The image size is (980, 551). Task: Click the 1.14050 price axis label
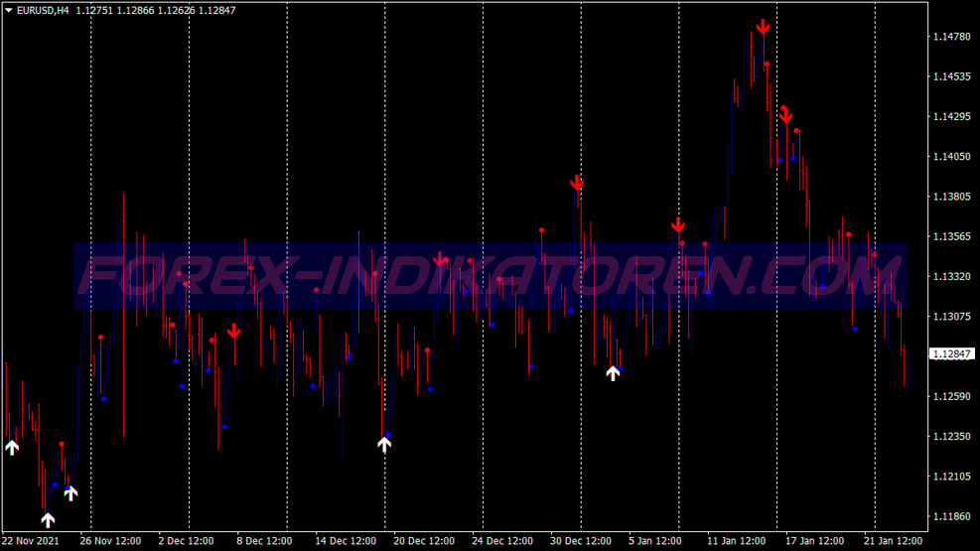(x=952, y=157)
